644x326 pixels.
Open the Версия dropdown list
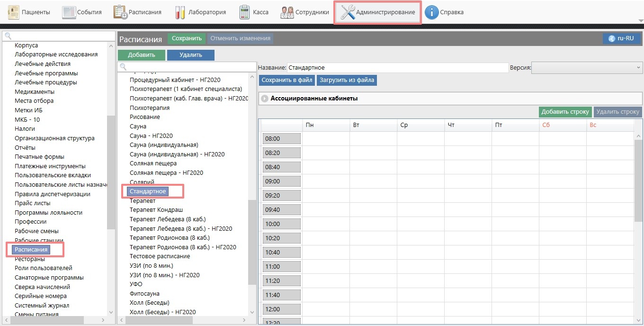586,68
